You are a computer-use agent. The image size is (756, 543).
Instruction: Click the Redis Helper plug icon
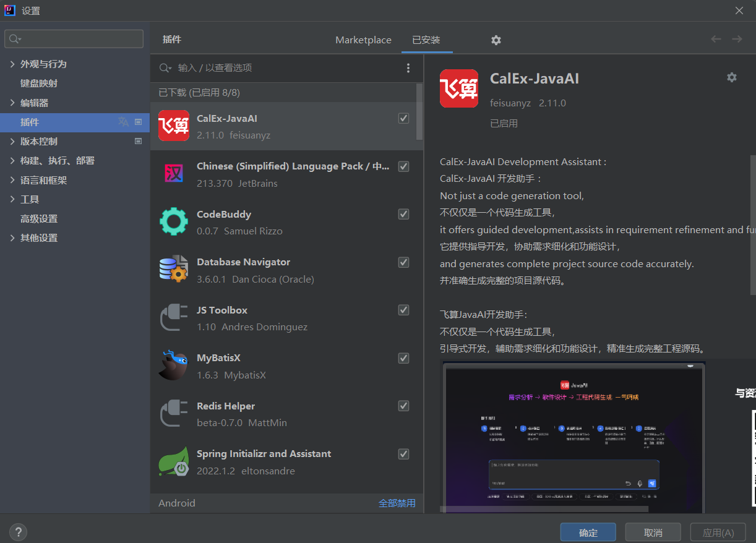(x=174, y=414)
